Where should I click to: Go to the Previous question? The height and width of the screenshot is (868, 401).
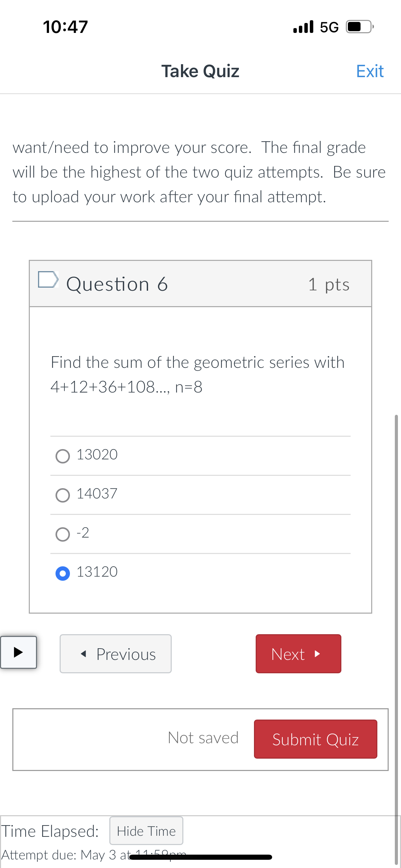(x=116, y=654)
